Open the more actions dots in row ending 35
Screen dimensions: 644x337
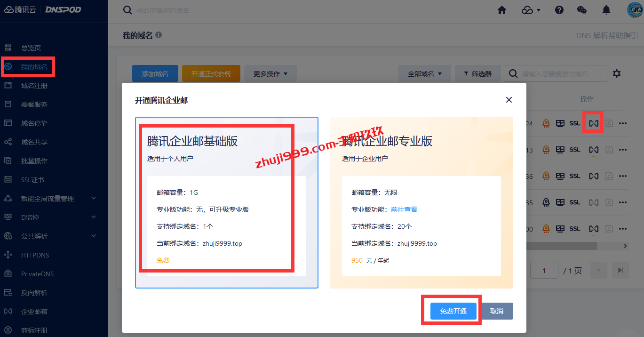(x=623, y=202)
